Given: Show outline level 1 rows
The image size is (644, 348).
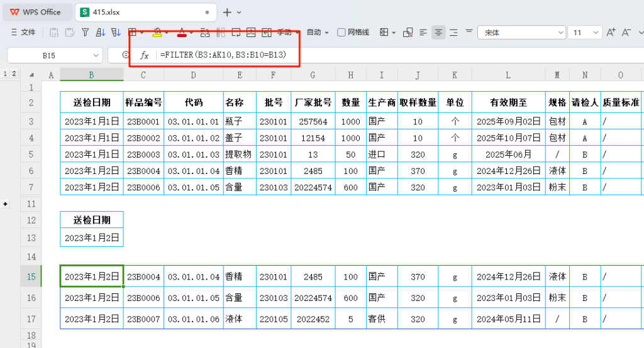Looking at the screenshot, I should pos(5,74).
